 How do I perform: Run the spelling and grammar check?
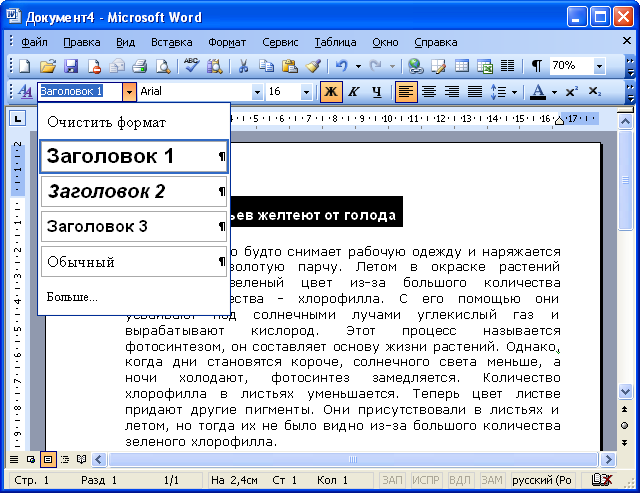pyautogui.click(x=191, y=66)
